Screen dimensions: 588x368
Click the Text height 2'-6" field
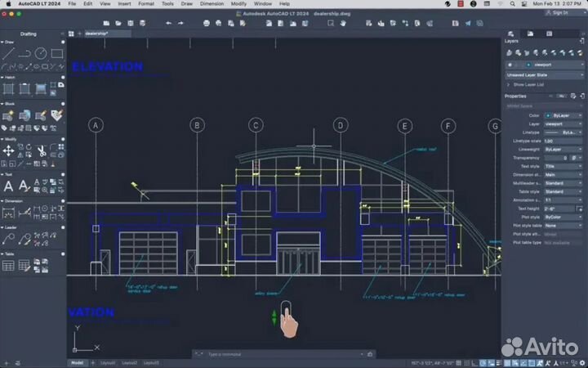tap(559, 209)
